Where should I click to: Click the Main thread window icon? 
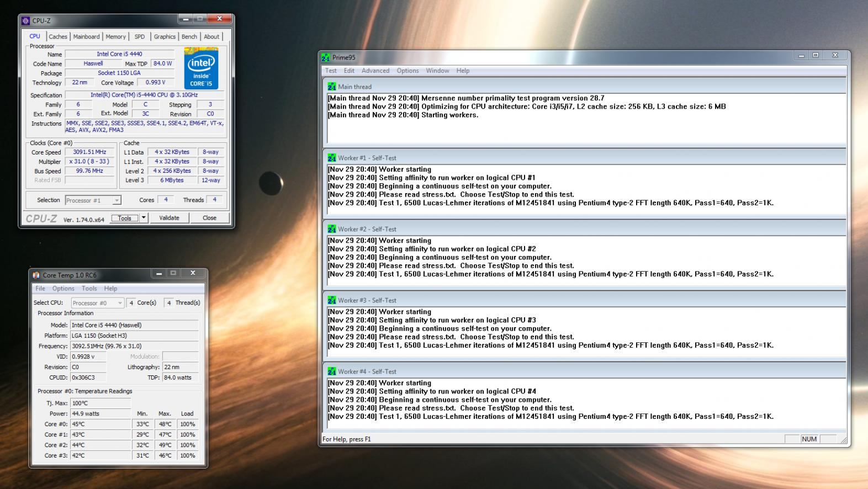[x=331, y=87]
